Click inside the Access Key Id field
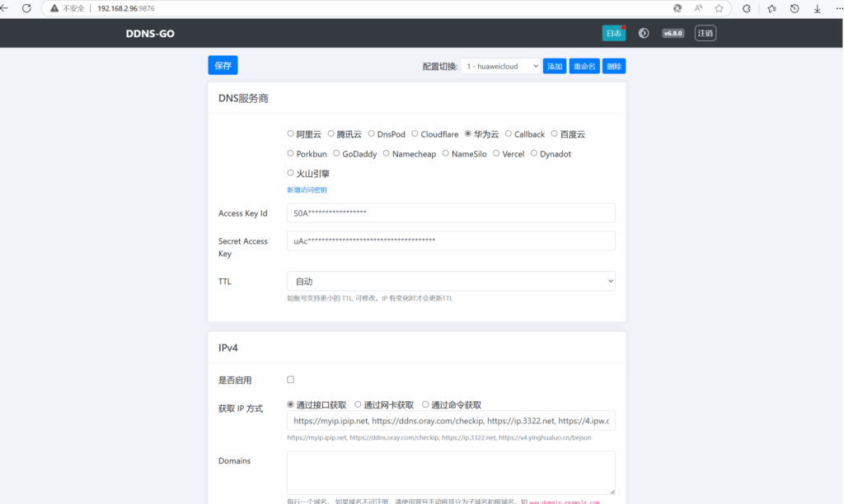Screen dimensions: 844x504 [450, 212]
